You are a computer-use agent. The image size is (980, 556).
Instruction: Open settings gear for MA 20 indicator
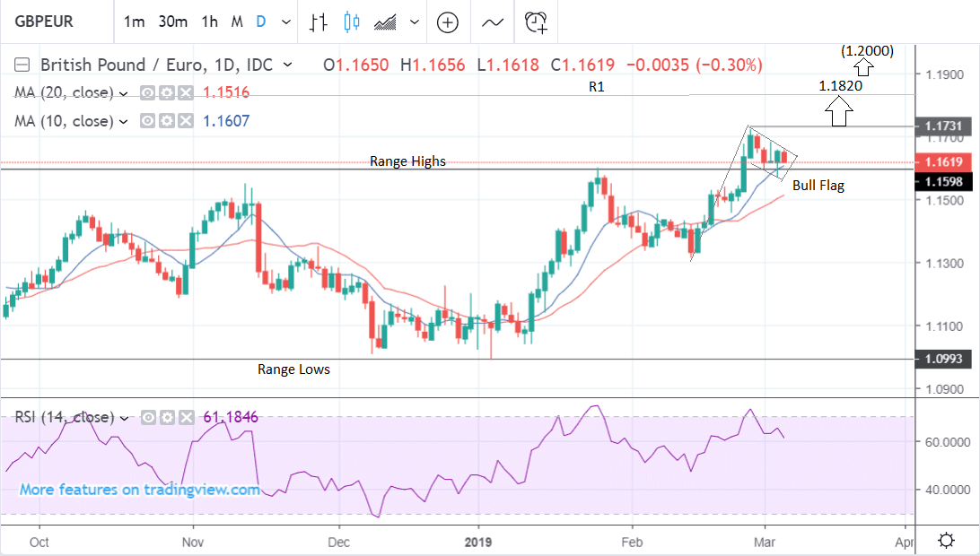point(167,92)
